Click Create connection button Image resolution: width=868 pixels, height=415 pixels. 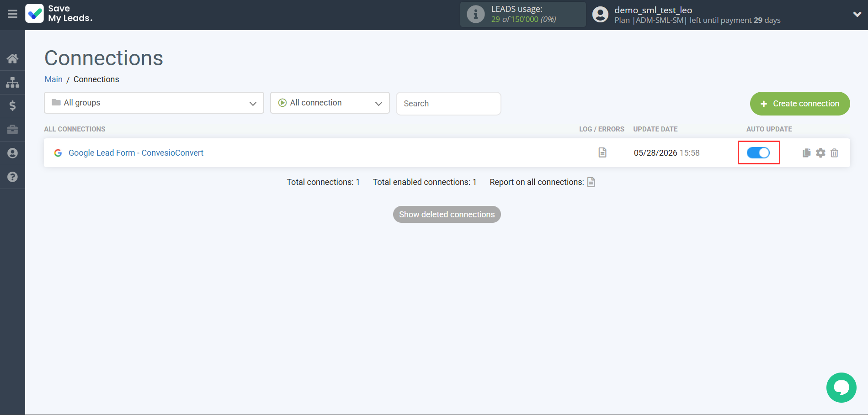(x=800, y=104)
